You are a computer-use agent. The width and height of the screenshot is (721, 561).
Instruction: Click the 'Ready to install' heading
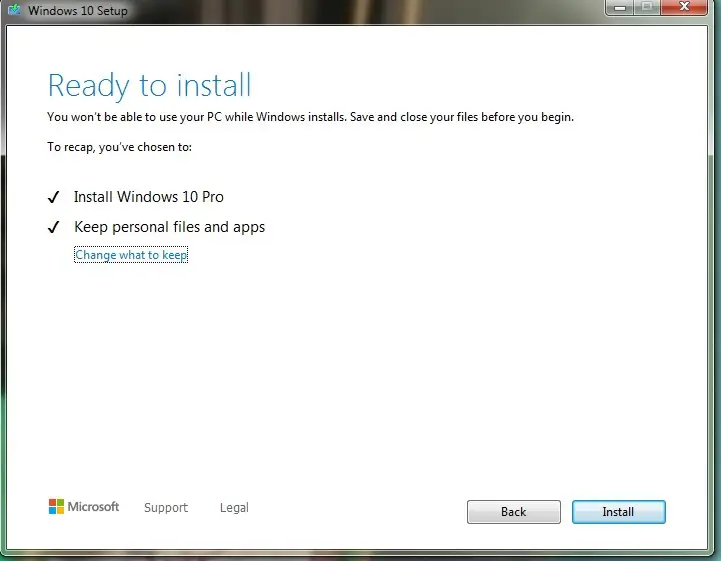(x=149, y=86)
